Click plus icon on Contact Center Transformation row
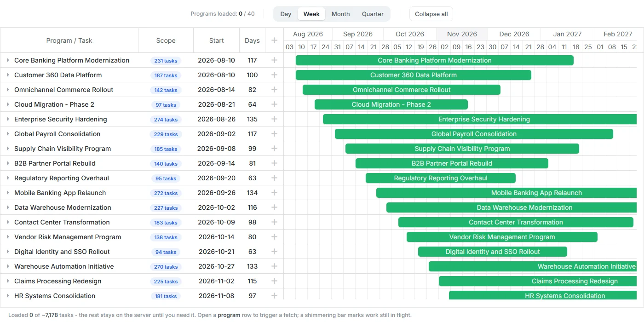Image resolution: width=644 pixels, height=322 pixels. point(274,222)
